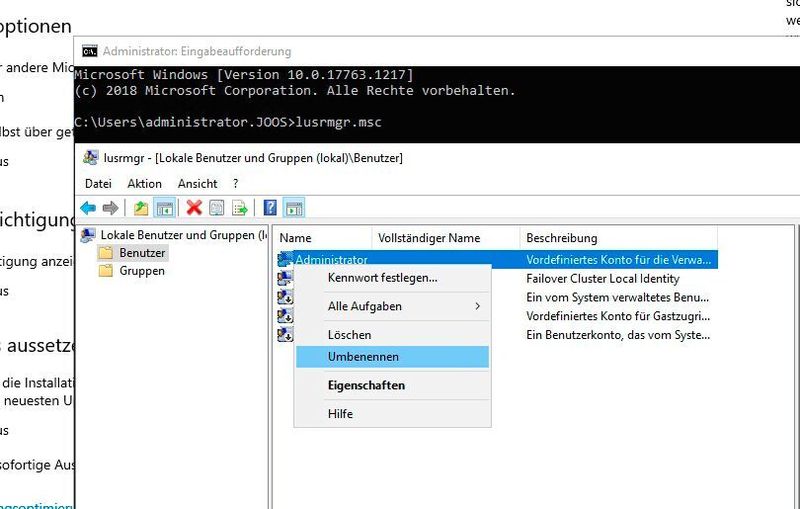Screen dimensions: 800x509
Task: Select Benutzer tree node label
Action: click(142, 253)
